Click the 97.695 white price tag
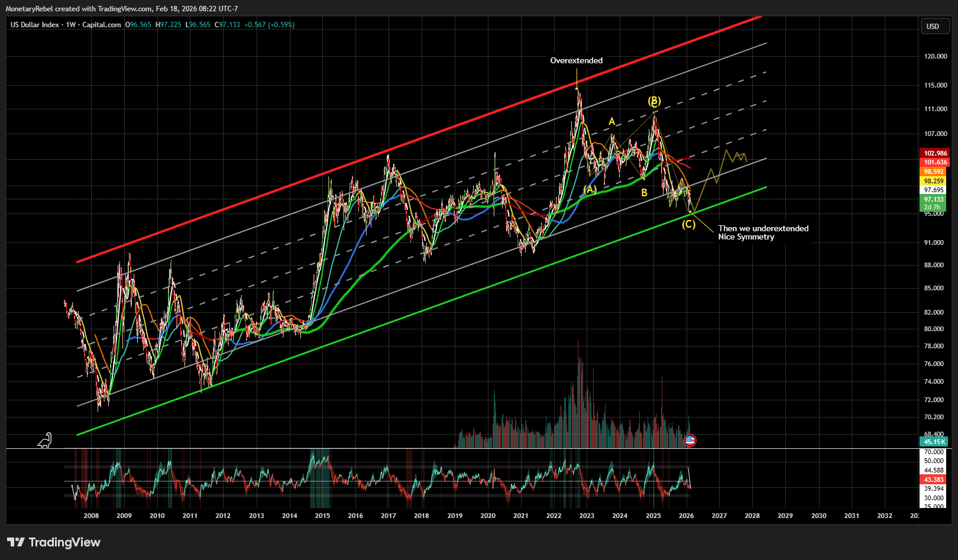 (x=934, y=190)
